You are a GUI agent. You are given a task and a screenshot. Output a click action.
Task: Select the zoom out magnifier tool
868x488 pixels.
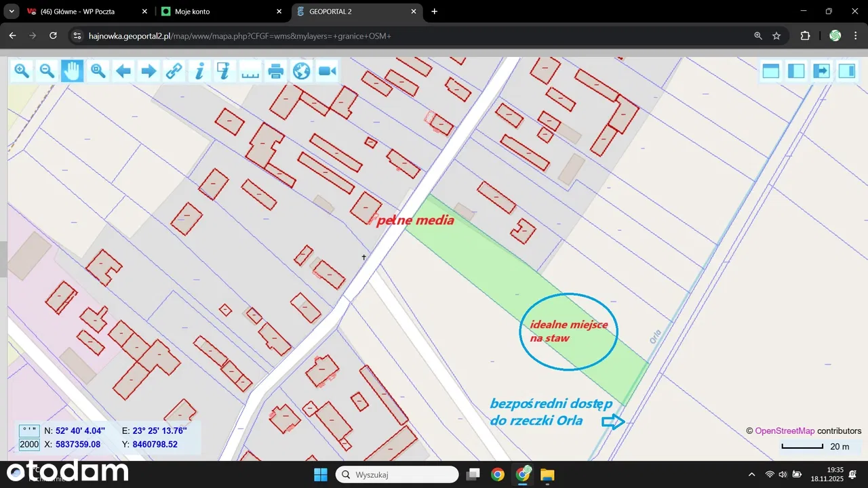pos(47,71)
